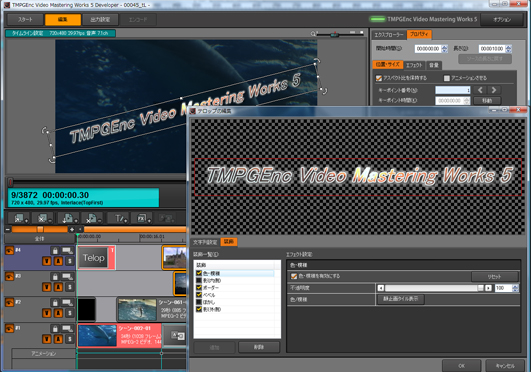Switch to the スタート tab
The image size is (531, 372).
[25, 20]
